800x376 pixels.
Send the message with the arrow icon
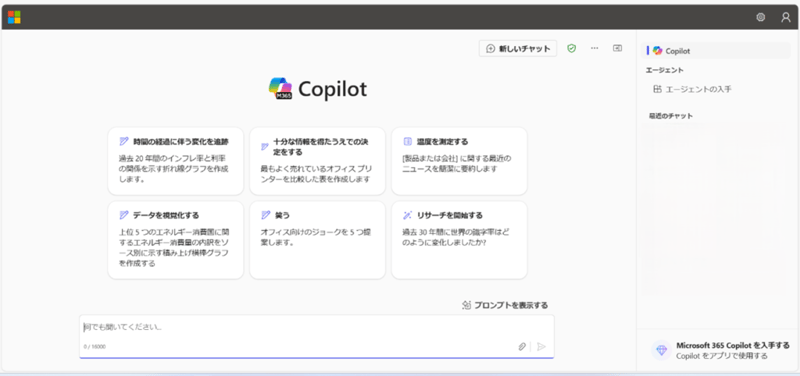(x=542, y=346)
